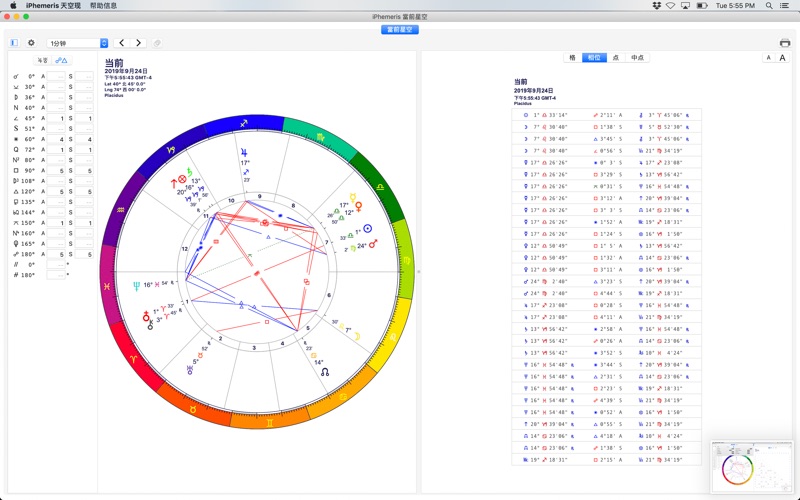Screen dimensions: 800x500
Task: Switch to the planet symbols segment
Action: tap(42, 61)
